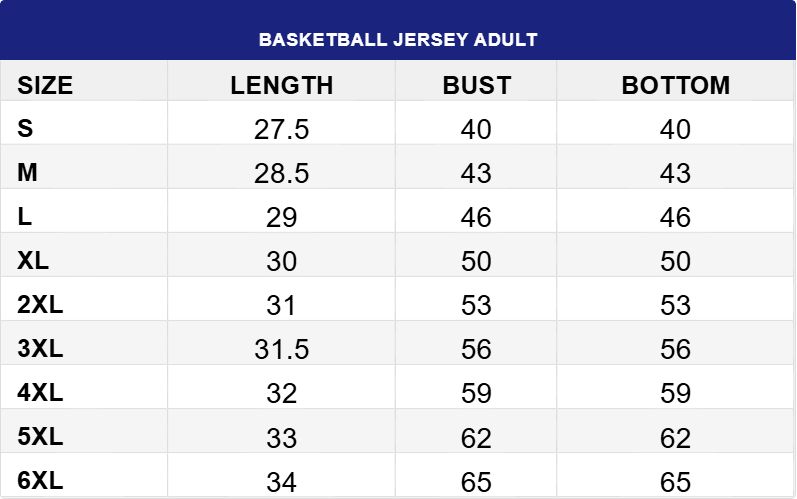Select the L size row label

[x=25, y=217]
